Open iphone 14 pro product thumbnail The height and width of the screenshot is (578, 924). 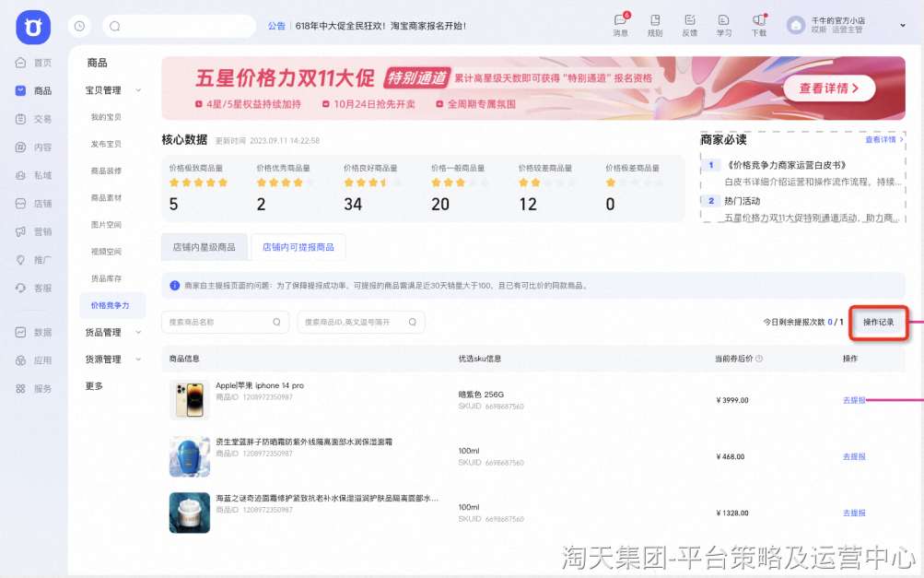click(190, 399)
